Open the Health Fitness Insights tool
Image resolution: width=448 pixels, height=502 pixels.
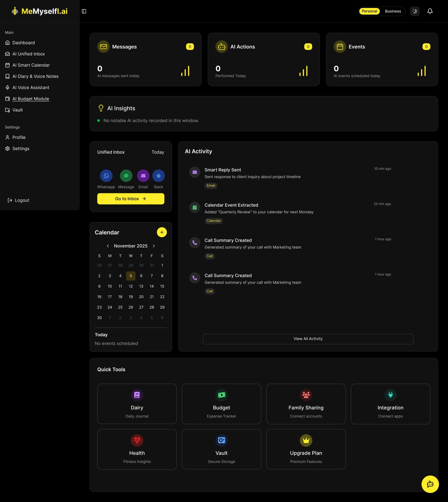click(137, 449)
